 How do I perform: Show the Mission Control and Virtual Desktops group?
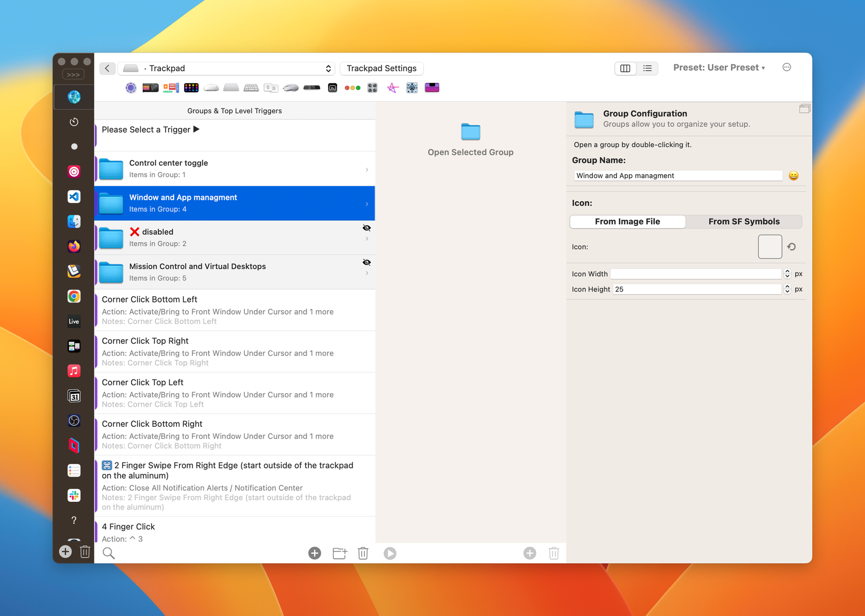(366, 262)
